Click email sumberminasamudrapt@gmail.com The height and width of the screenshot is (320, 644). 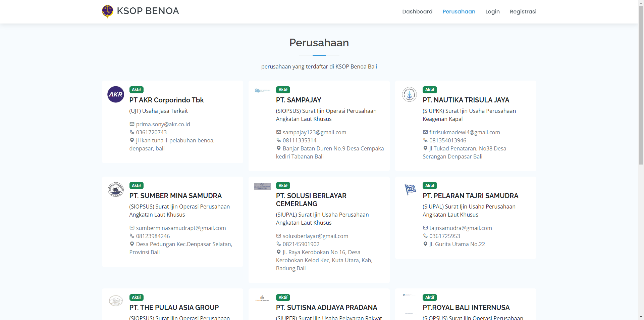[x=181, y=228]
